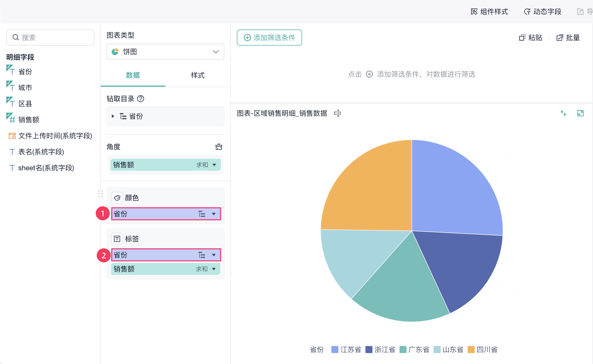Click the text icon beside 标签
The width and height of the screenshot is (593, 364).
pos(117,239)
